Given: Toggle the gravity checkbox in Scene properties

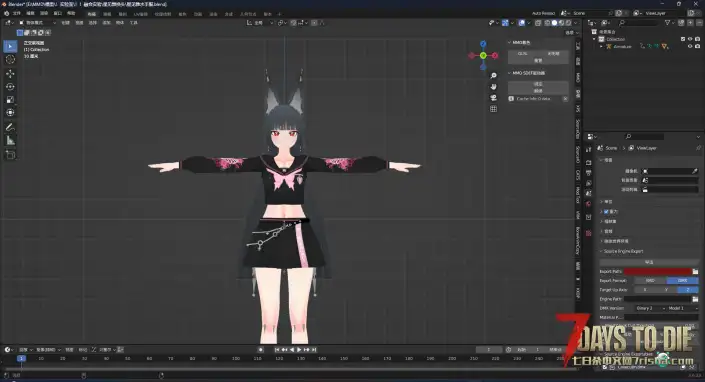Looking at the screenshot, I should 606,212.
